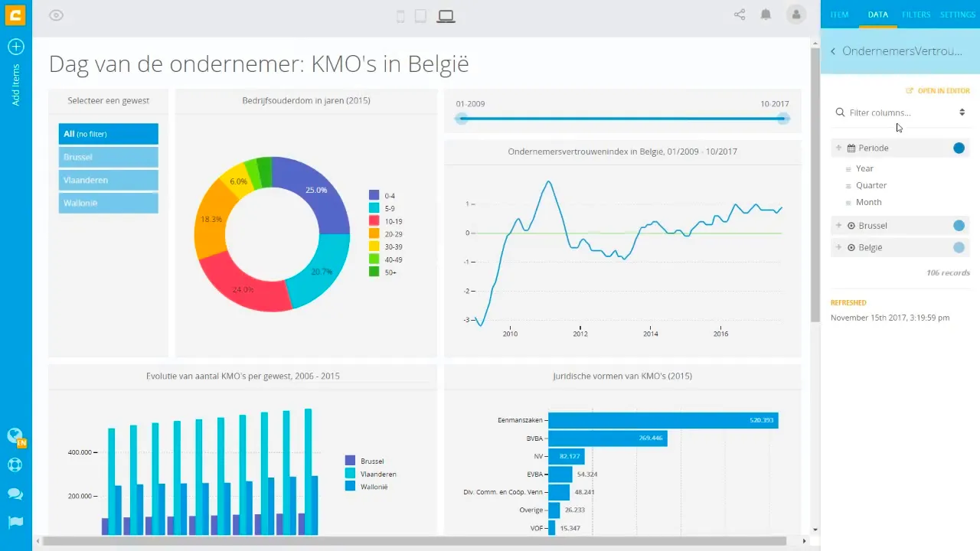Filter by Vlaanderen region
The width and height of the screenshot is (980, 551).
[109, 180]
